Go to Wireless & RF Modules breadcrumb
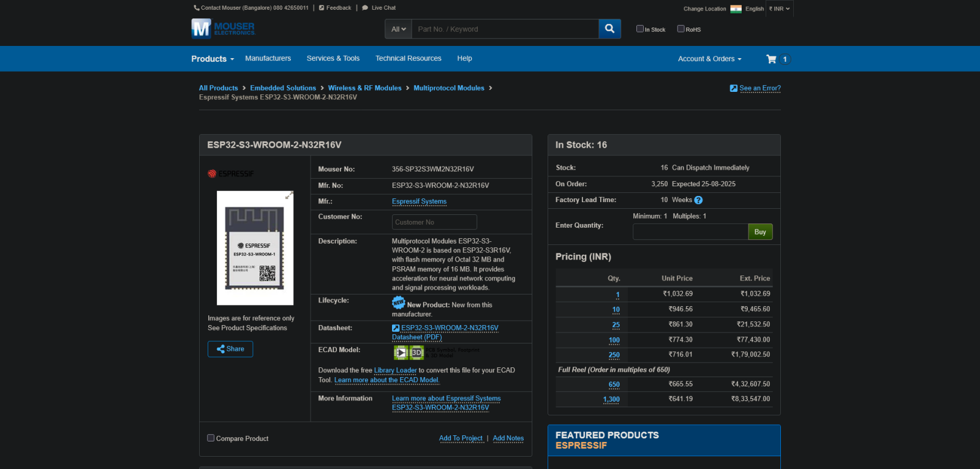The image size is (980, 469). click(x=364, y=88)
